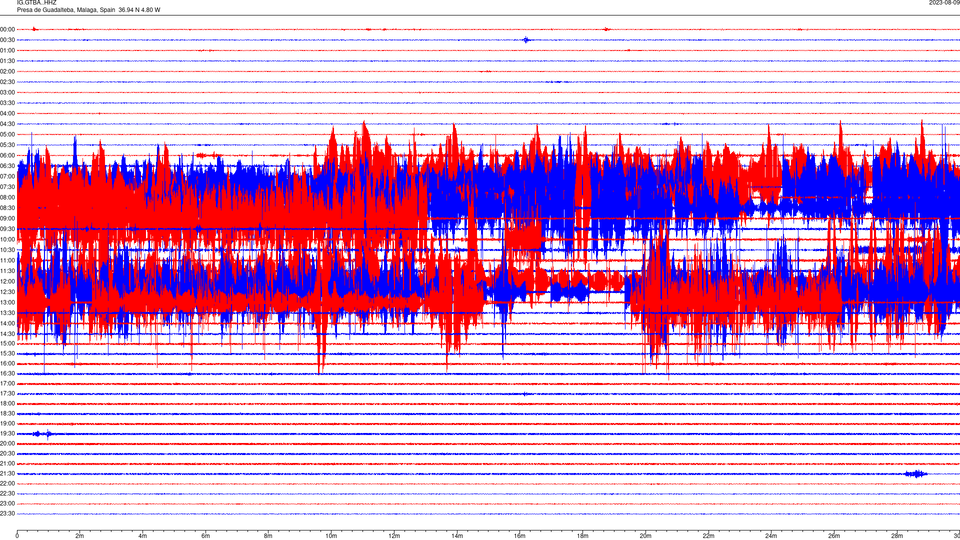Select the 22:30 row label

click(x=7, y=494)
